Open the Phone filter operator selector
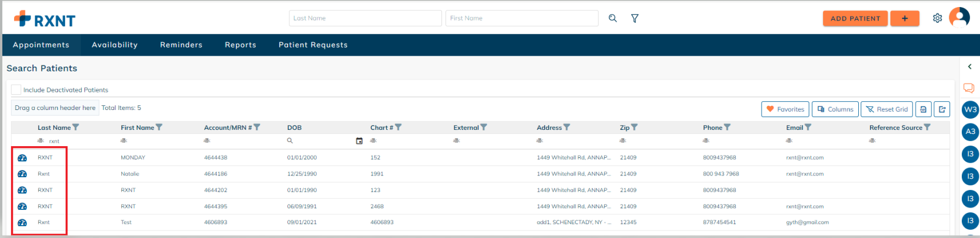 pyautogui.click(x=705, y=141)
